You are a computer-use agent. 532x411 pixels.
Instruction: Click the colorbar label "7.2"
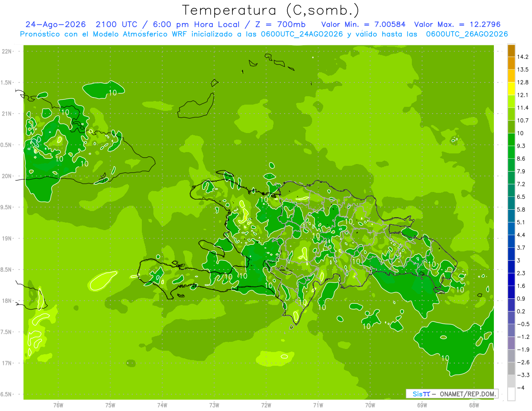coord(521,184)
